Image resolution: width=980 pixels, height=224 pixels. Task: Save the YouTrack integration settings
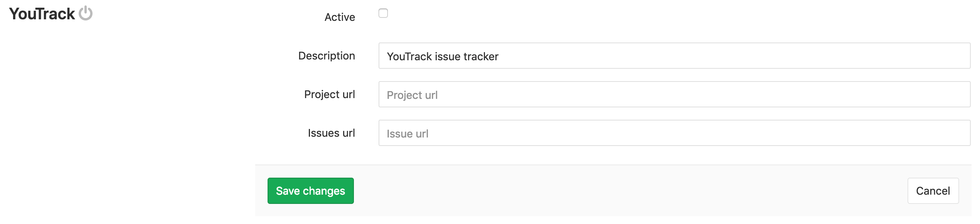pos(310,190)
